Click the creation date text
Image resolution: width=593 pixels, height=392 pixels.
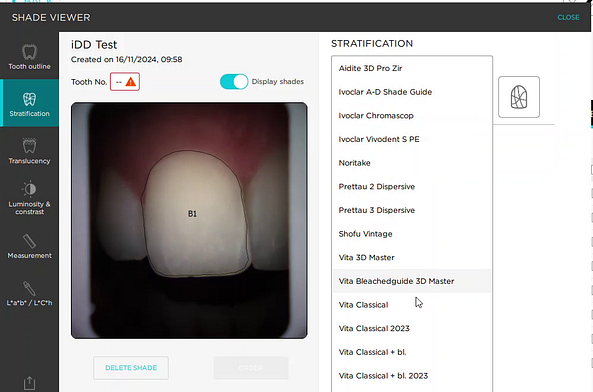pyautogui.click(x=127, y=59)
